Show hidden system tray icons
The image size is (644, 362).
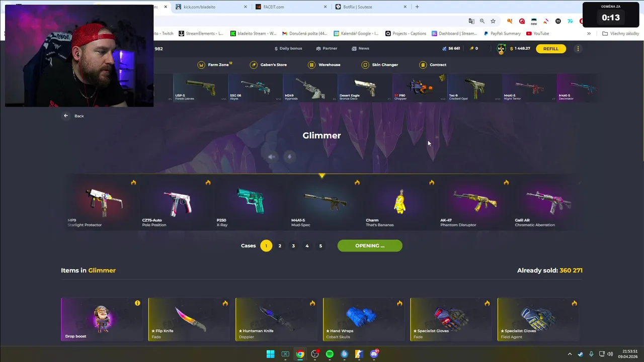[570, 354]
